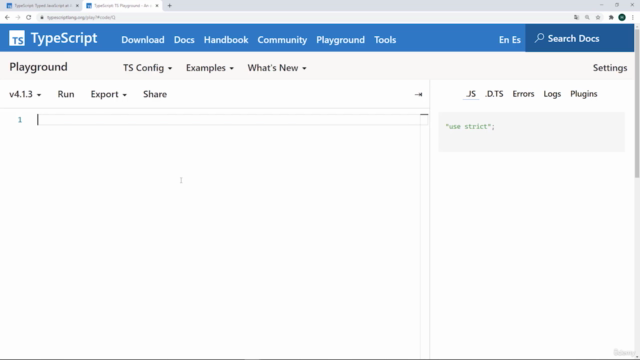Screen dimensions: 640x360
Task: Open the Tools nav item
Action: 385,40
